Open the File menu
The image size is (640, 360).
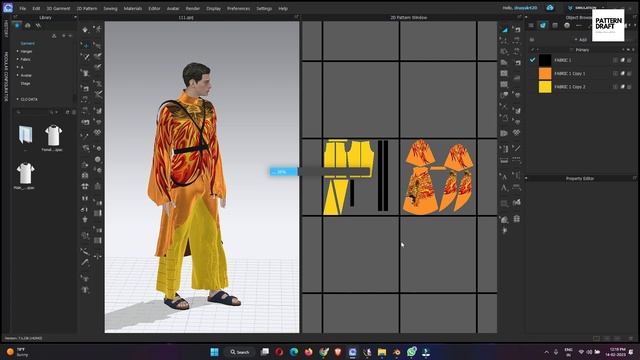click(22, 8)
